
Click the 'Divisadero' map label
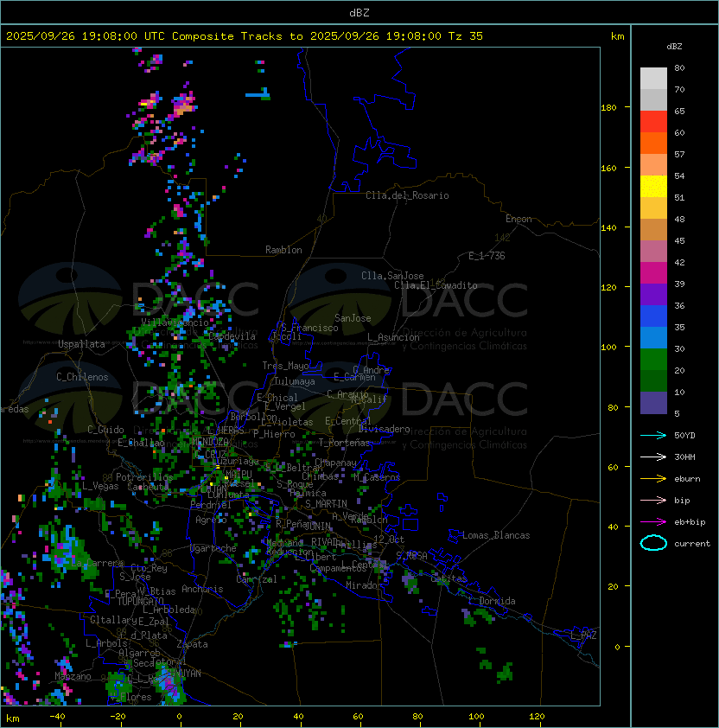384,429
